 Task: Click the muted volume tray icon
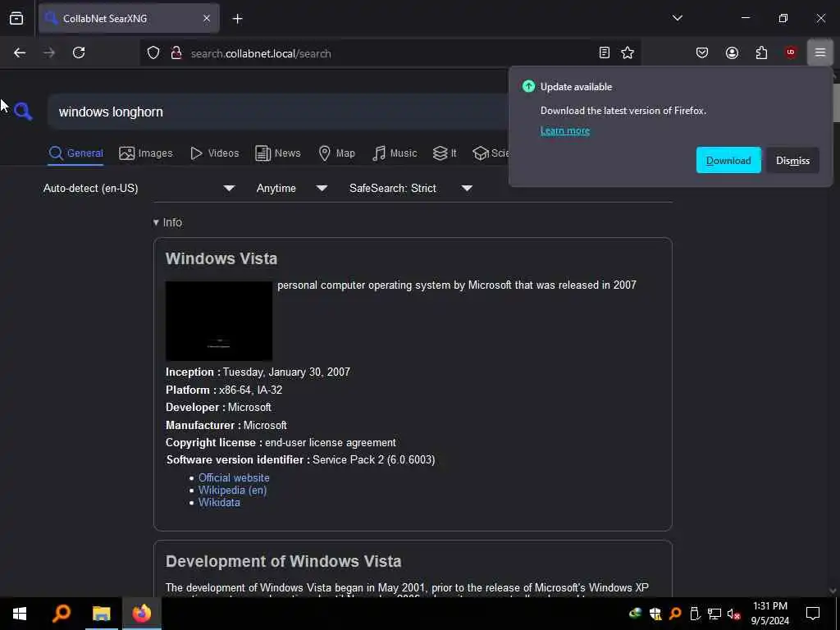pyautogui.click(x=733, y=614)
